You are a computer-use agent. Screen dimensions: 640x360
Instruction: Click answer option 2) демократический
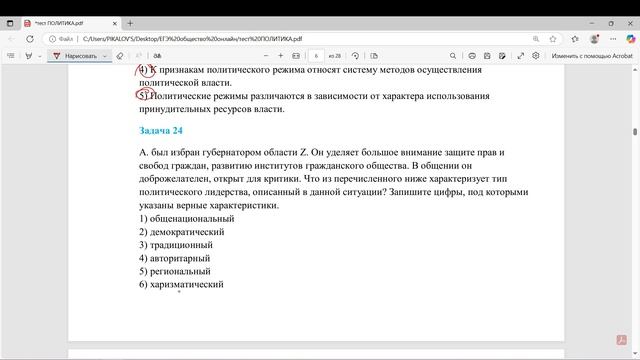(182, 232)
